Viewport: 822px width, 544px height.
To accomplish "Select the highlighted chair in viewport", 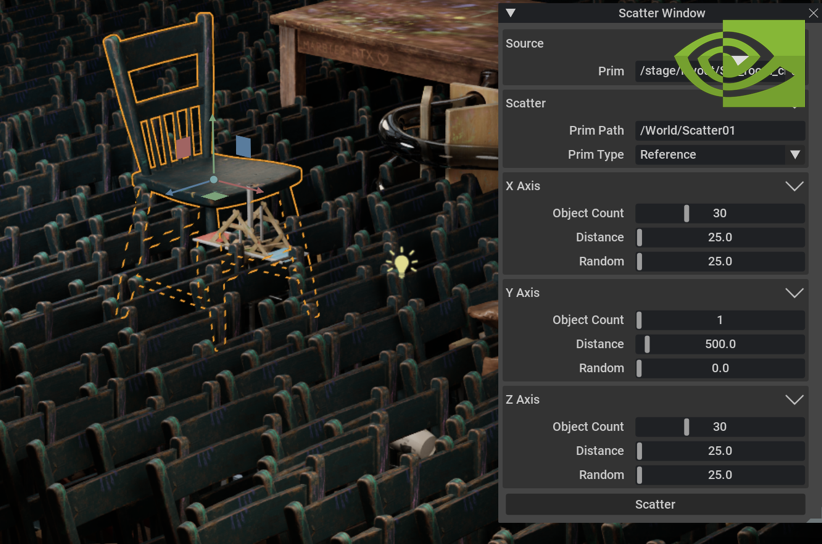I will pos(160,110).
